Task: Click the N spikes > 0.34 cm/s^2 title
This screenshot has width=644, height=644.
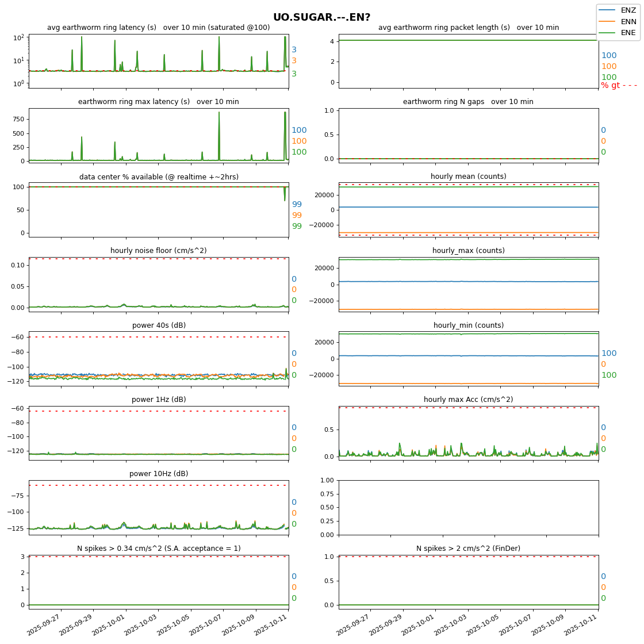Action: point(159,549)
